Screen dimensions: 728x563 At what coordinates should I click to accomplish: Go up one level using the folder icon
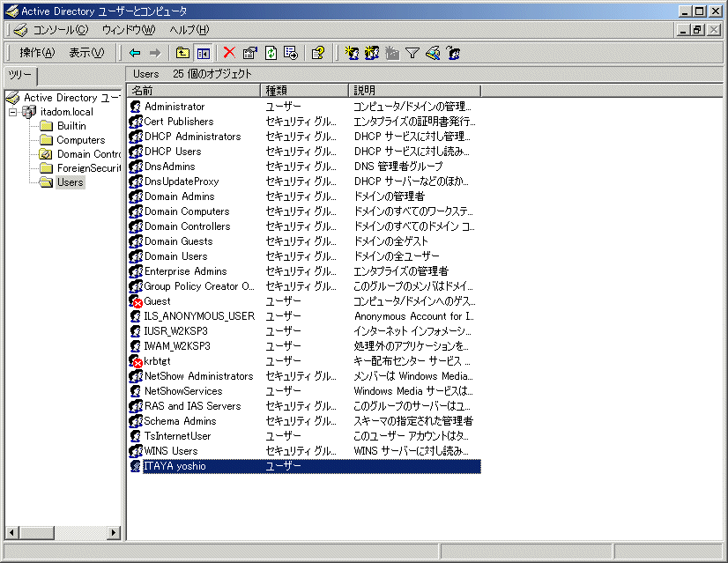click(182, 53)
